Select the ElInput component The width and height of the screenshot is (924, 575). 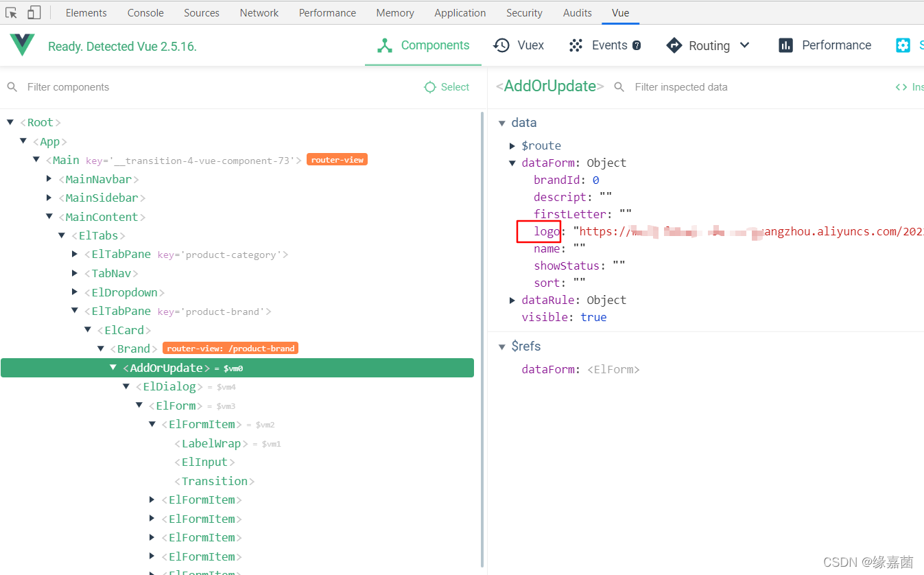point(204,462)
